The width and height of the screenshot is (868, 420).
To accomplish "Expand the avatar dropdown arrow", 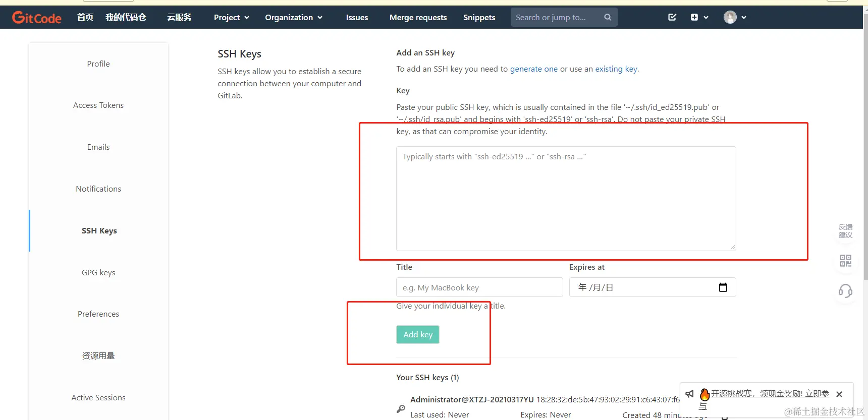I will 744,17.
